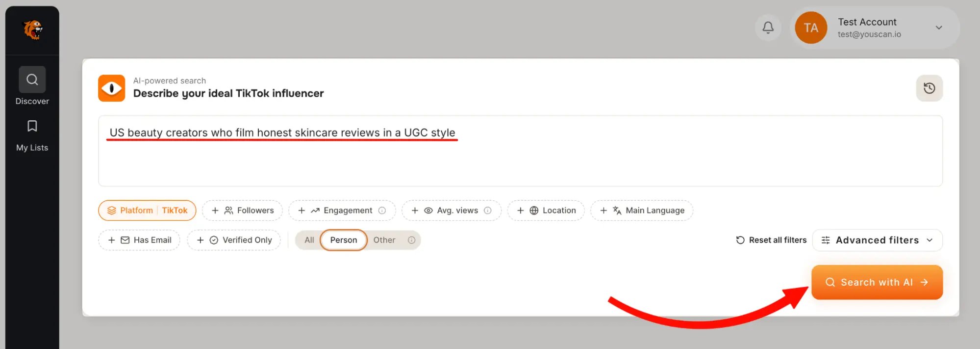Open search history clock icon

930,88
